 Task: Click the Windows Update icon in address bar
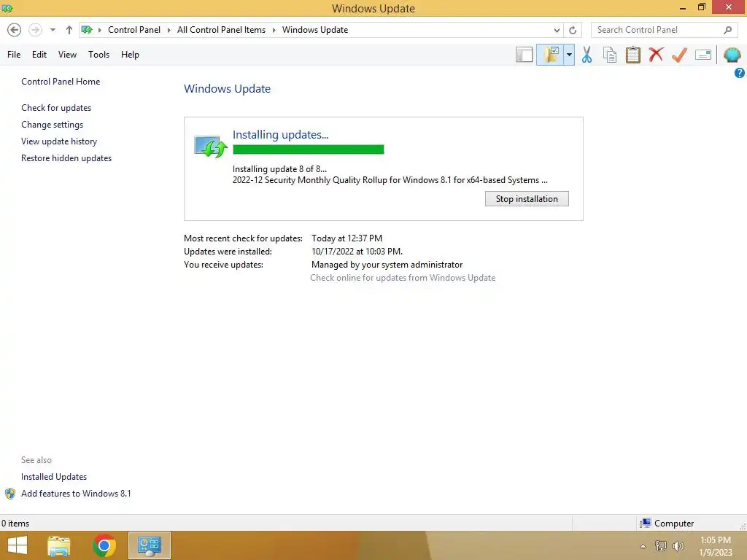87,30
